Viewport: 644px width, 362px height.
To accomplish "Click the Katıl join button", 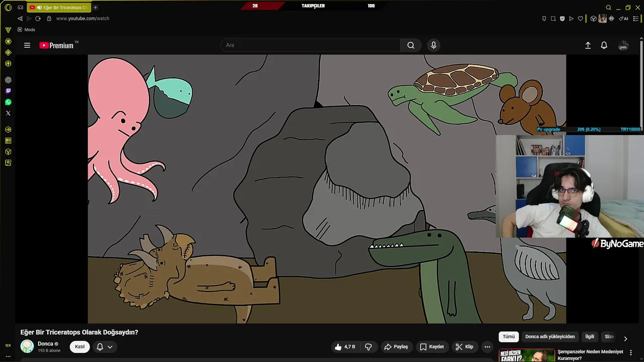I will click(x=79, y=346).
